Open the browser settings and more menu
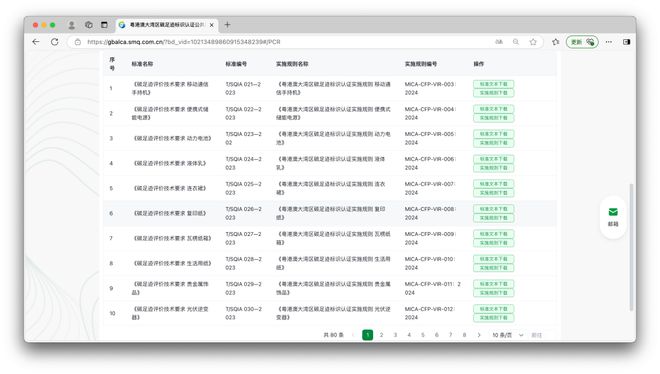 tap(609, 42)
